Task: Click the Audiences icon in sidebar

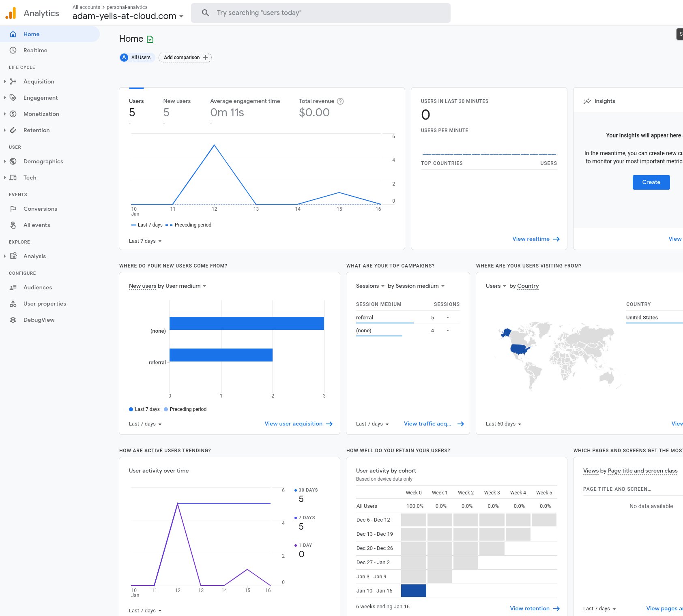Action: 13,287
